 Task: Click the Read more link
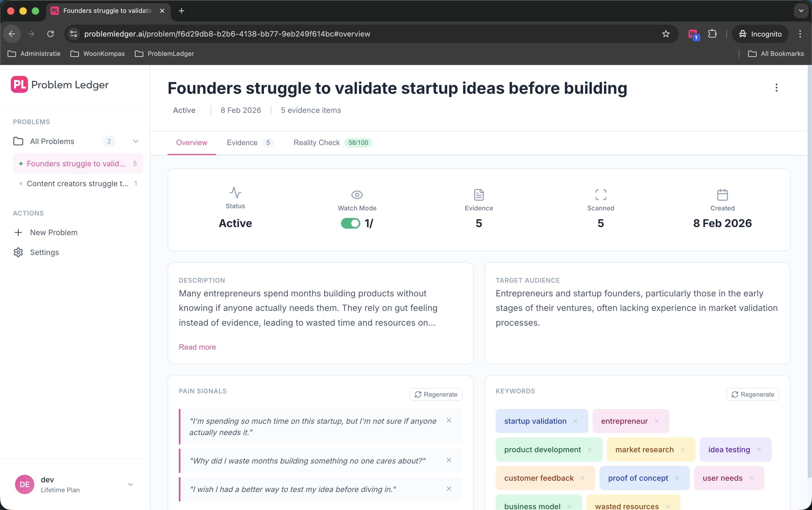(197, 347)
